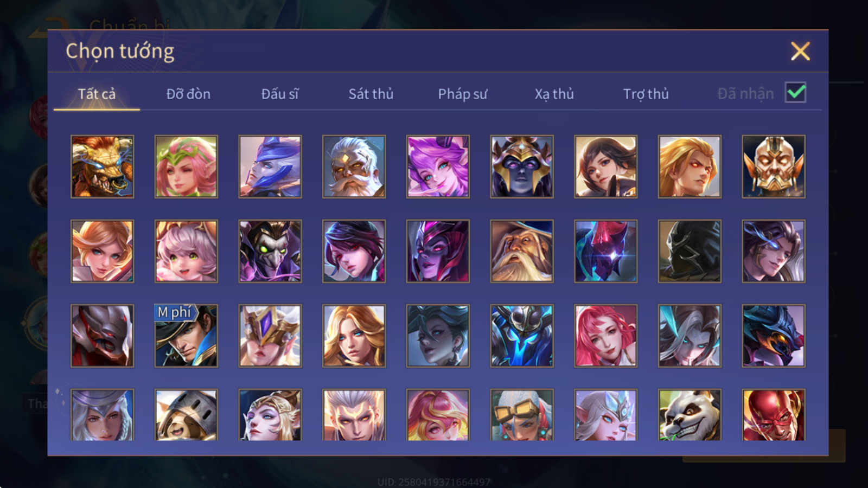Switch to the Đỡ đòn tab
Image resolution: width=868 pixels, height=488 pixels.
pyautogui.click(x=188, y=94)
